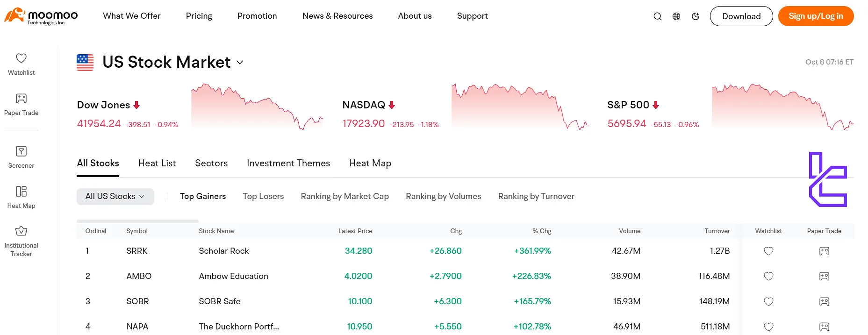Click Dow Jones price 41954.24
Image resolution: width=868 pixels, height=335 pixels.
coord(99,123)
